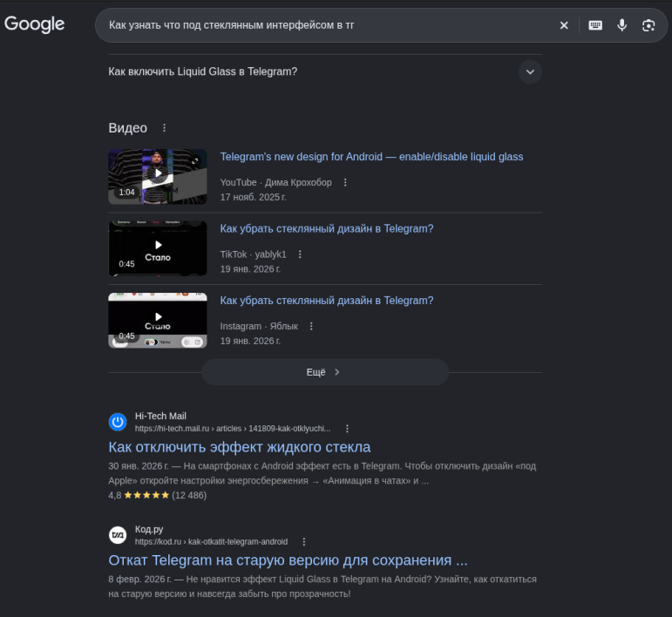Image resolution: width=672 pixels, height=617 pixels.
Task: Open three-dot menu for Instagram Яблык result
Action: click(311, 327)
